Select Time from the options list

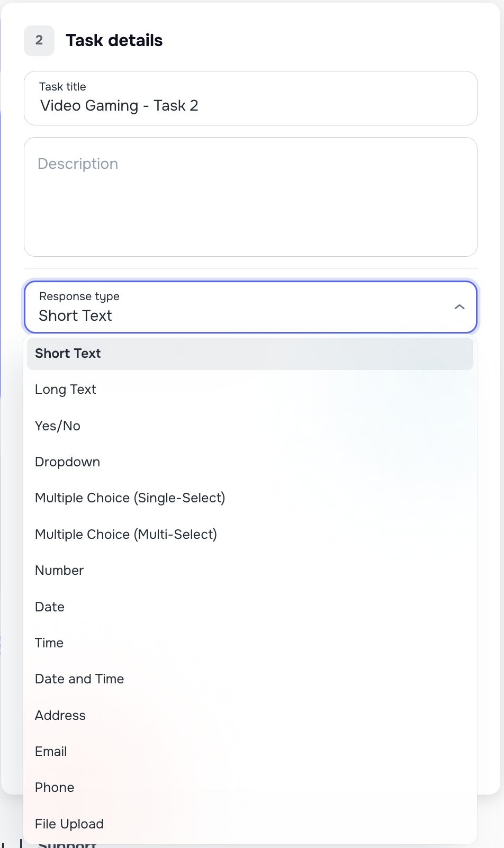pos(49,643)
